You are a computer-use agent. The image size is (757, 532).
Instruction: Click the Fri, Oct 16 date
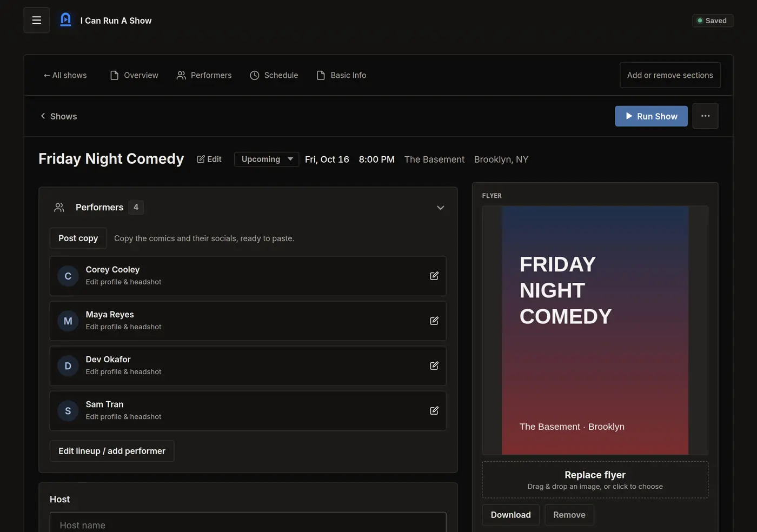pyautogui.click(x=327, y=159)
